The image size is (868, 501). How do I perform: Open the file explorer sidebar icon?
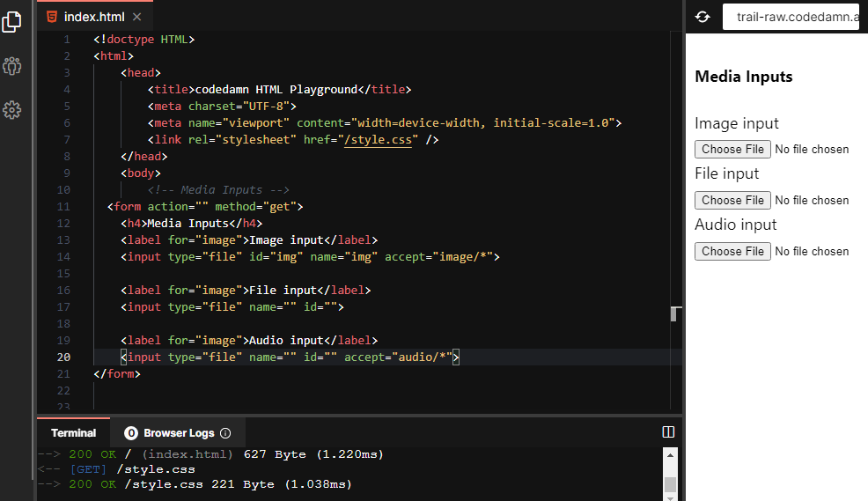click(11, 22)
